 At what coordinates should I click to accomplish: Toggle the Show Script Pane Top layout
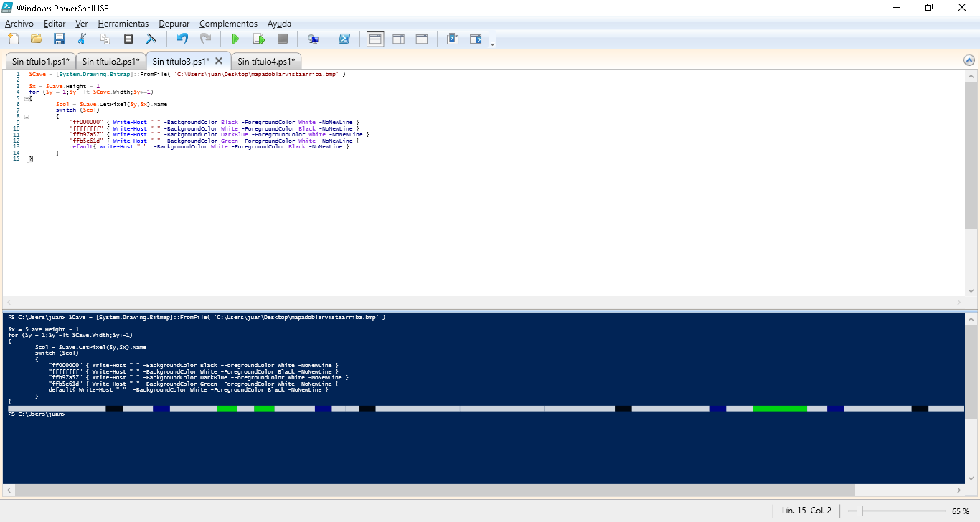375,39
